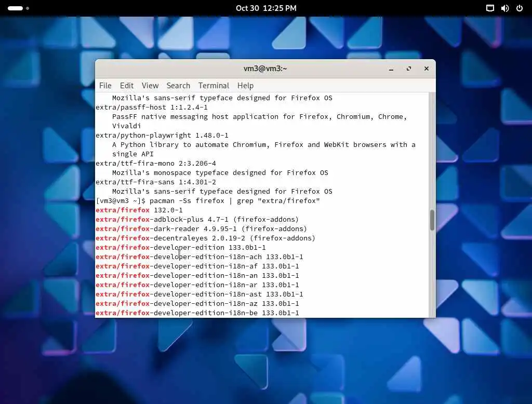Click the volume speaker icon in the top bar
The height and width of the screenshot is (404, 532).
pos(505,8)
